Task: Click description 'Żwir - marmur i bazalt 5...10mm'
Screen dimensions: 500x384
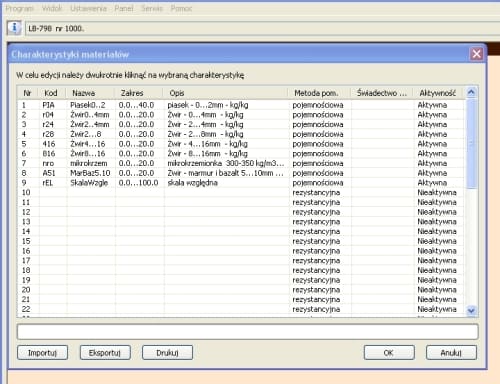Action: point(225,173)
